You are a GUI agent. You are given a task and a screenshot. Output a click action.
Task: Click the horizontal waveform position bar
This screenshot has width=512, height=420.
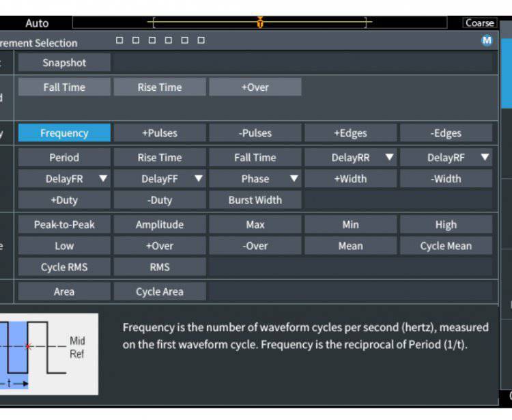[x=260, y=23]
